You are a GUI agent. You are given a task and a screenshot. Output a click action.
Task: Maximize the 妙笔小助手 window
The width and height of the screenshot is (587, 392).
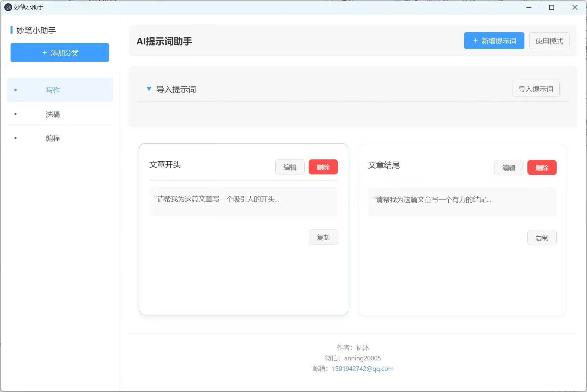pyautogui.click(x=551, y=7)
